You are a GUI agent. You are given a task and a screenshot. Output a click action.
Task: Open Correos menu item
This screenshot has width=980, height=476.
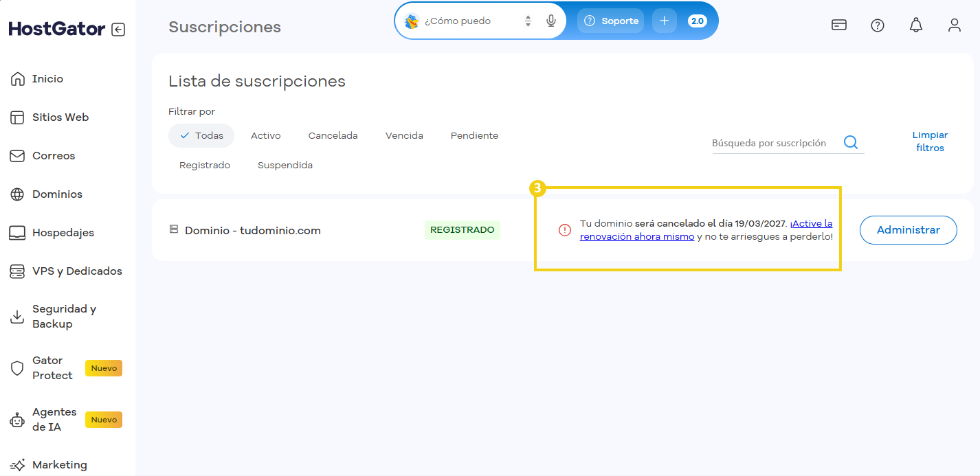tap(54, 156)
